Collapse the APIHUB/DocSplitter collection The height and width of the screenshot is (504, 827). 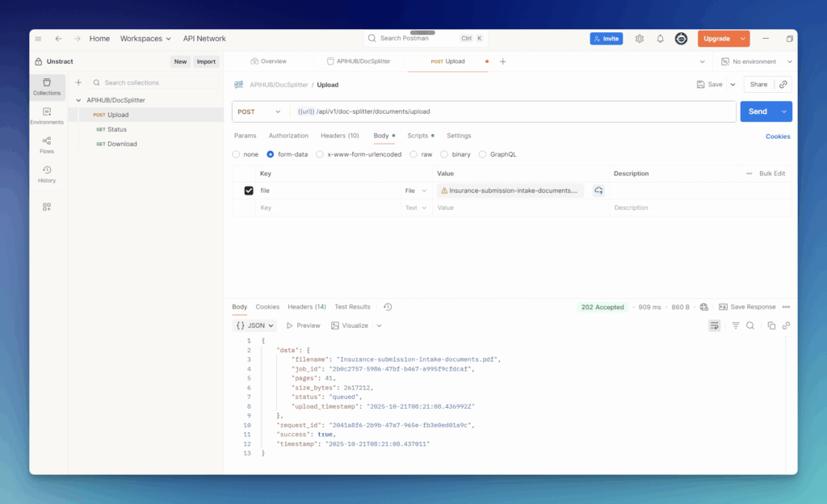(x=78, y=100)
